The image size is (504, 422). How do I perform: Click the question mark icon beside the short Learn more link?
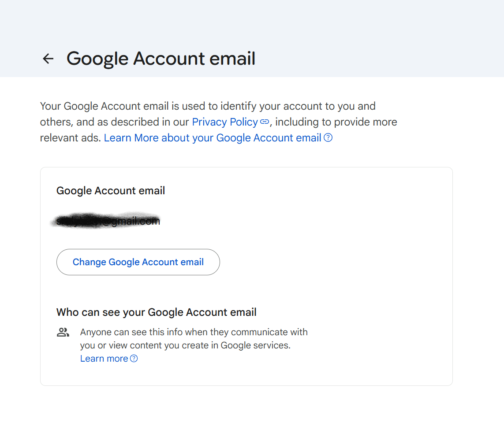pos(134,359)
